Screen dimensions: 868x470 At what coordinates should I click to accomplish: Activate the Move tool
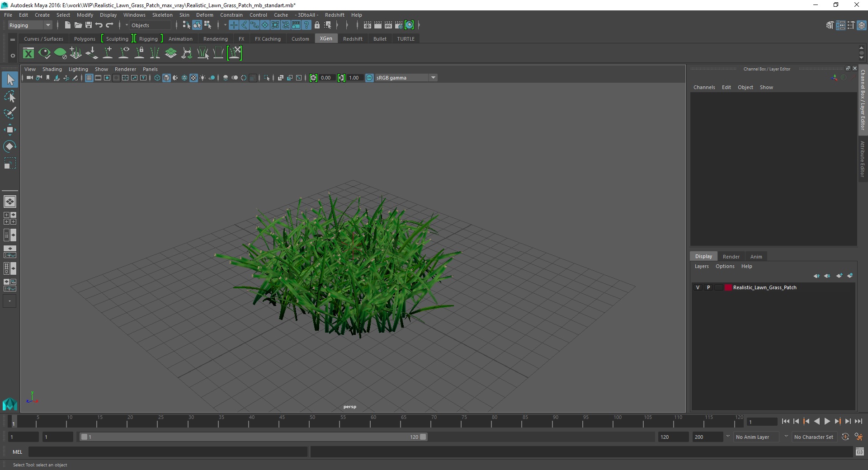pyautogui.click(x=10, y=130)
